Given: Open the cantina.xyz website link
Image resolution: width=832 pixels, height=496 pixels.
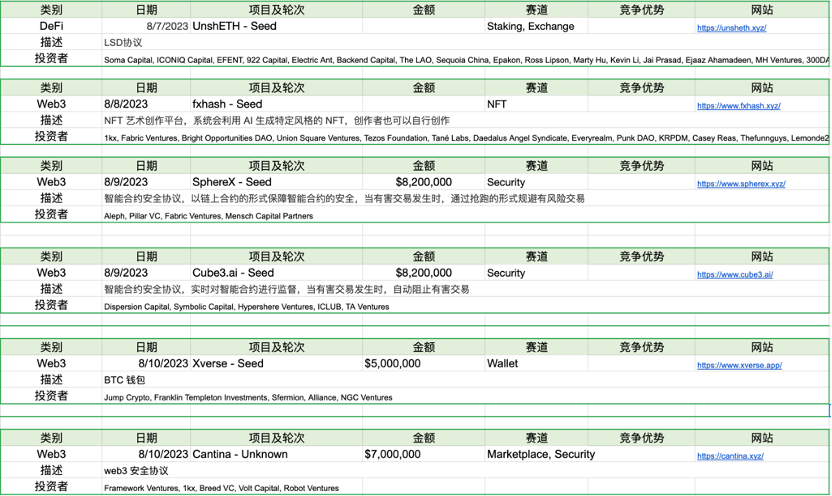Looking at the screenshot, I should pyautogui.click(x=730, y=456).
